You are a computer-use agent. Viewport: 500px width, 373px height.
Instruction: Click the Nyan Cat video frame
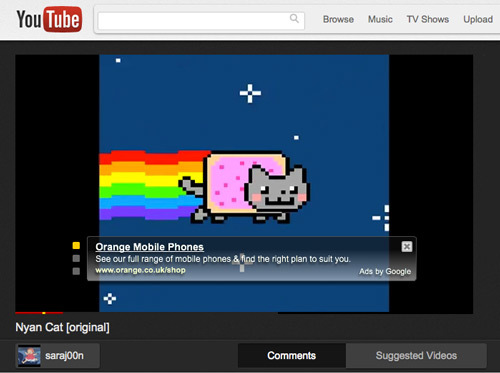pos(244,183)
